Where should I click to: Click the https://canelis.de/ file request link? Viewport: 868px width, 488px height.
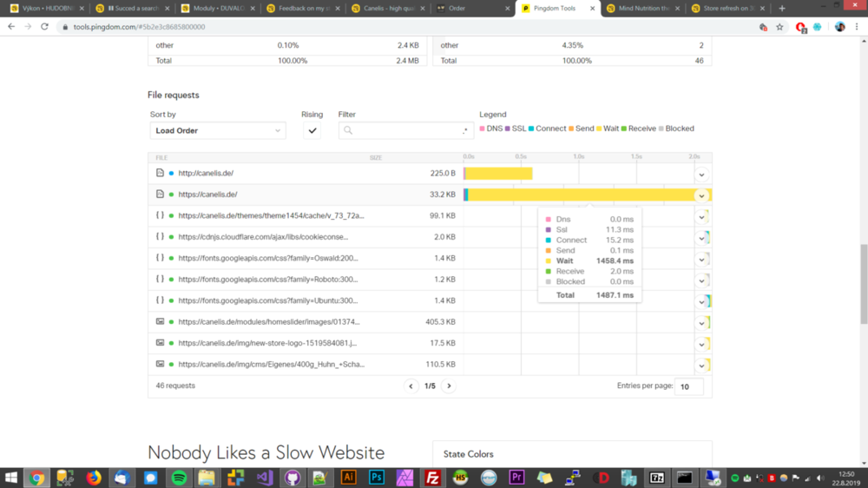[x=207, y=195]
